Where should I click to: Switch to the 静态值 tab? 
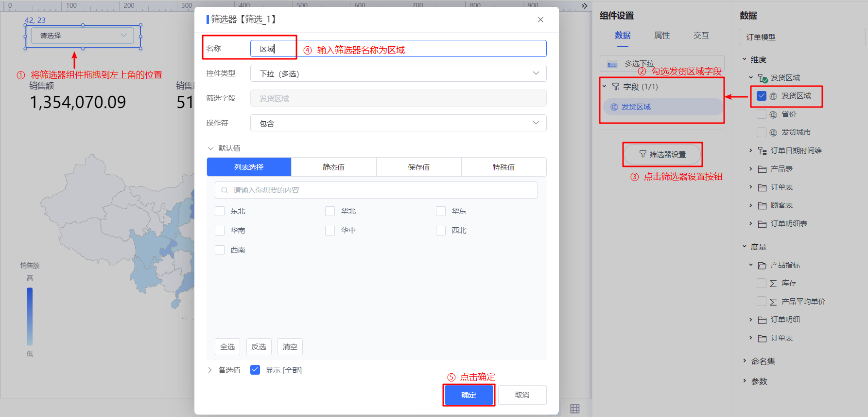pos(334,167)
